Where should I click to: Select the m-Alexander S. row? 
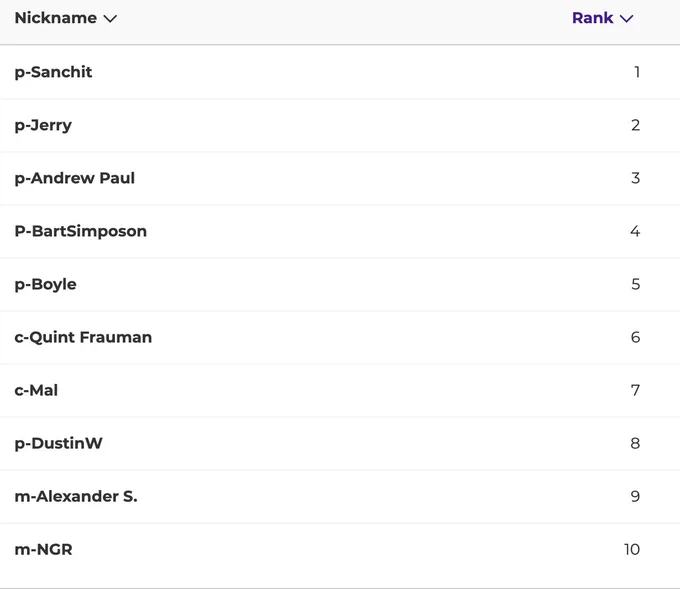pos(340,497)
